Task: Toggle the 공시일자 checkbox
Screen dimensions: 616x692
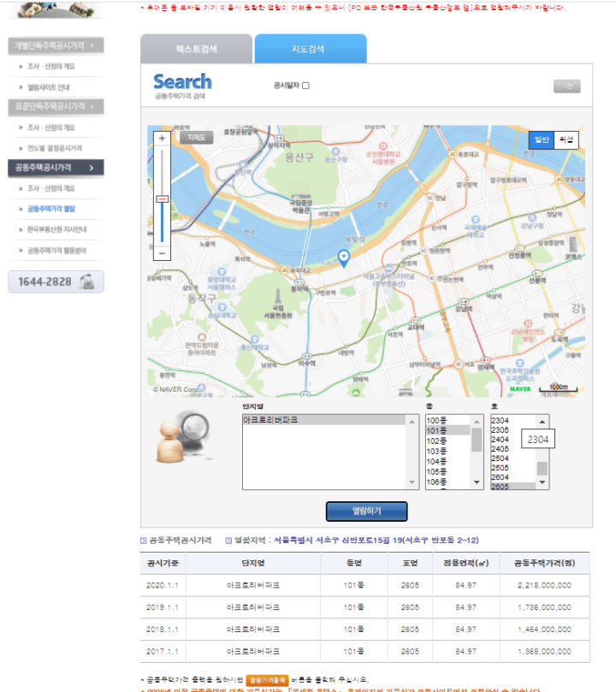Action: (x=305, y=86)
